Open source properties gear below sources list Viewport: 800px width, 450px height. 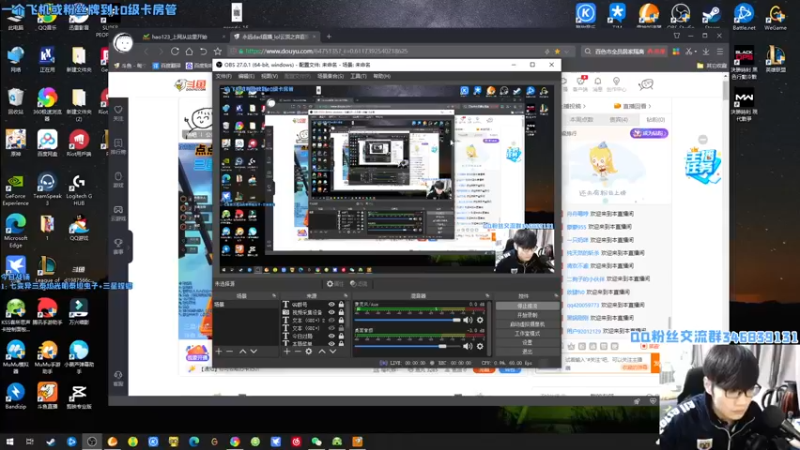pyautogui.click(x=309, y=352)
